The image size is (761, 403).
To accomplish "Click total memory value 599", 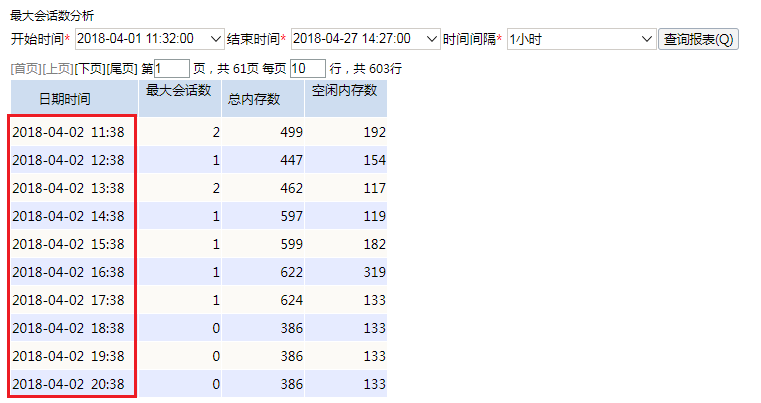I will coord(291,244).
